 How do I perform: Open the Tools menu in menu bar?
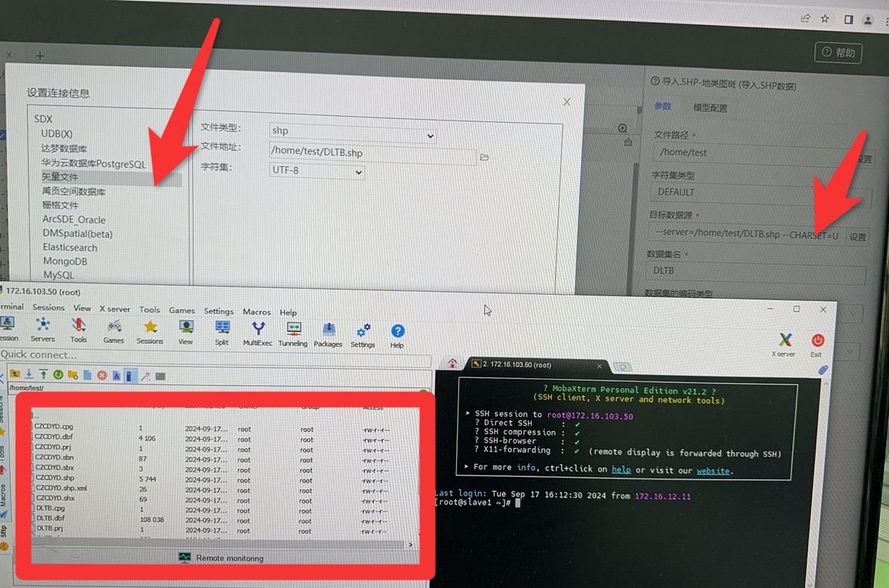[150, 310]
